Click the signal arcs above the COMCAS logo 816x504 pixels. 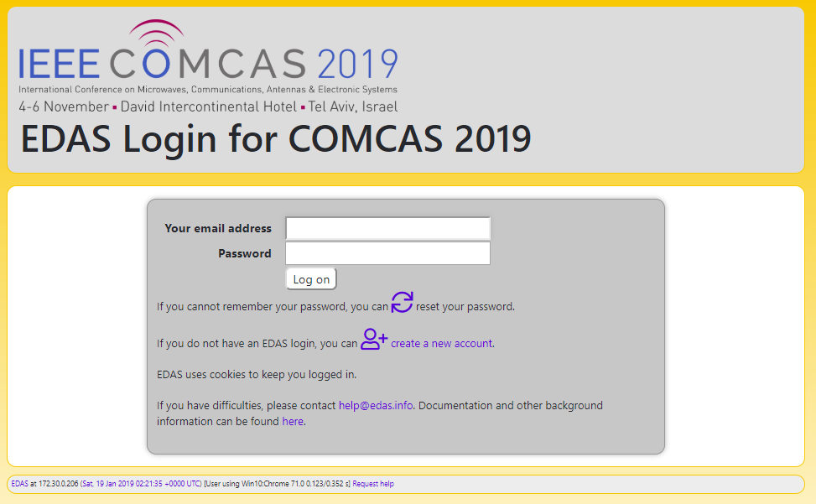point(156,32)
